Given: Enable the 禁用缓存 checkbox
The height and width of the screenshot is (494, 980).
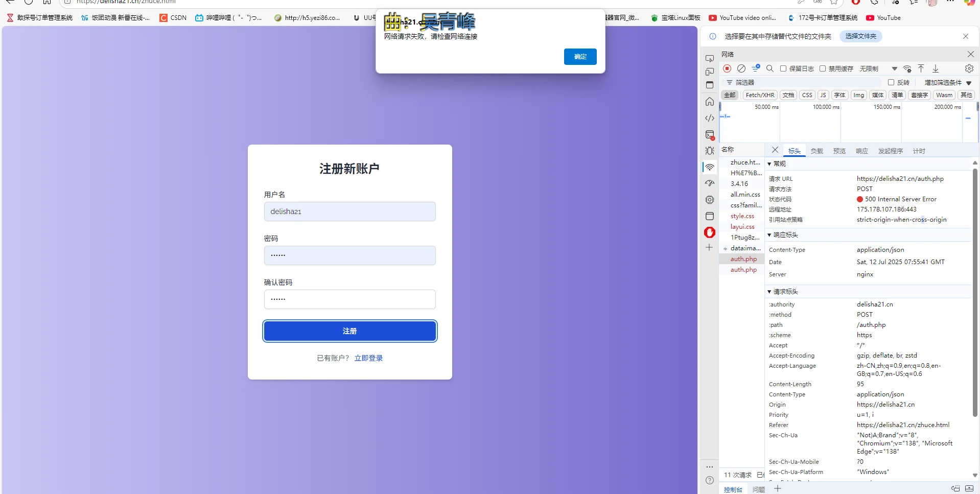Looking at the screenshot, I should tap(822, 68).
